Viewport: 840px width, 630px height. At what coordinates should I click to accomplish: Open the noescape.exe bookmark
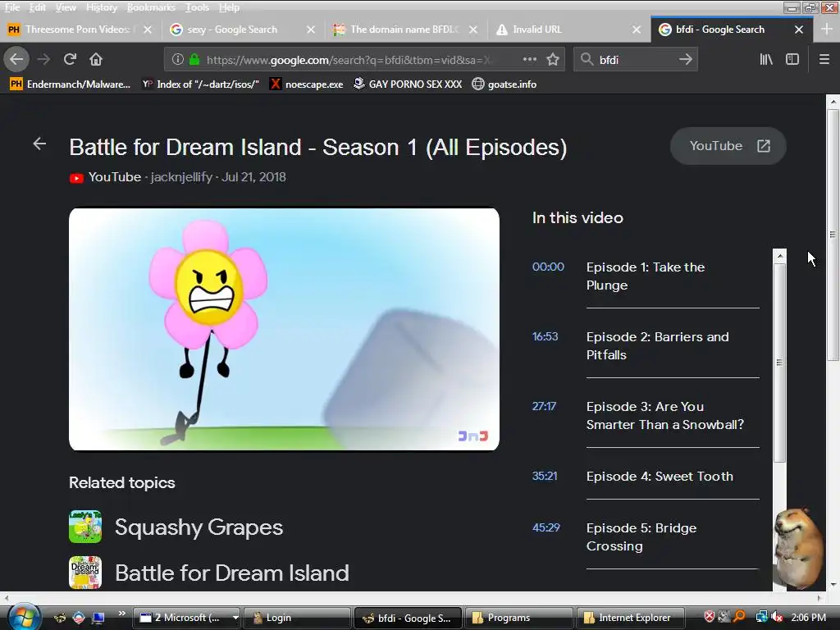click(x=307, y=84)
